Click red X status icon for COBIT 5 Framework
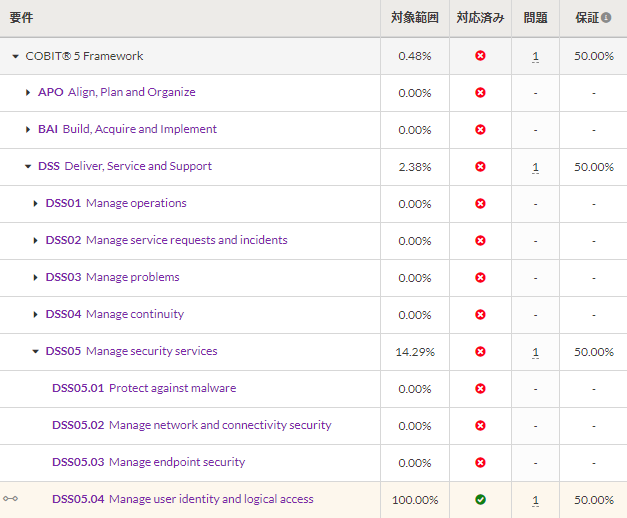 [480, 56]
